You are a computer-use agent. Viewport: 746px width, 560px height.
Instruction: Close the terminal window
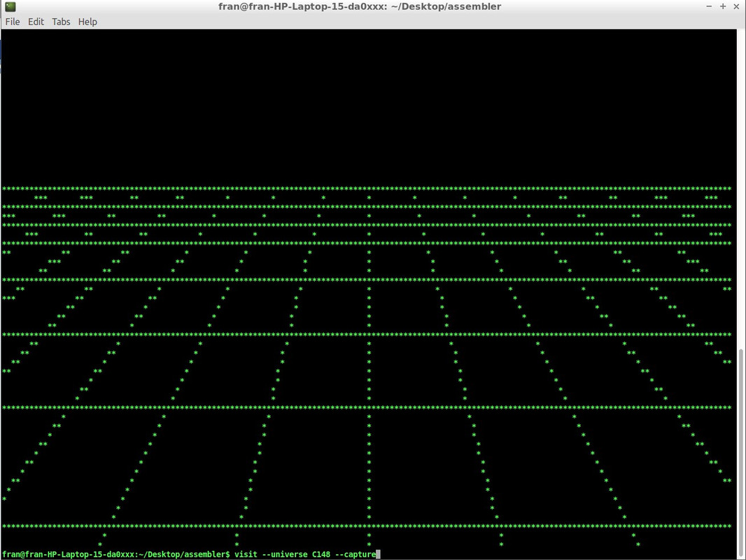point(736,7)
